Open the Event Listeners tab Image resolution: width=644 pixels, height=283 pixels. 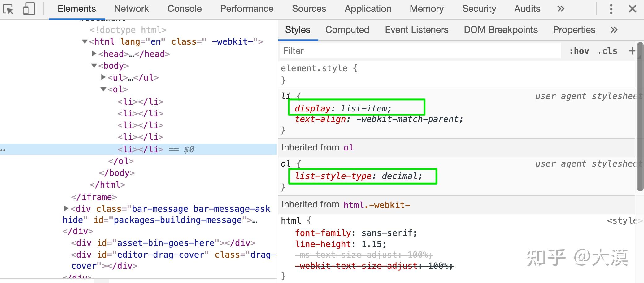click(x=416, y=30)
